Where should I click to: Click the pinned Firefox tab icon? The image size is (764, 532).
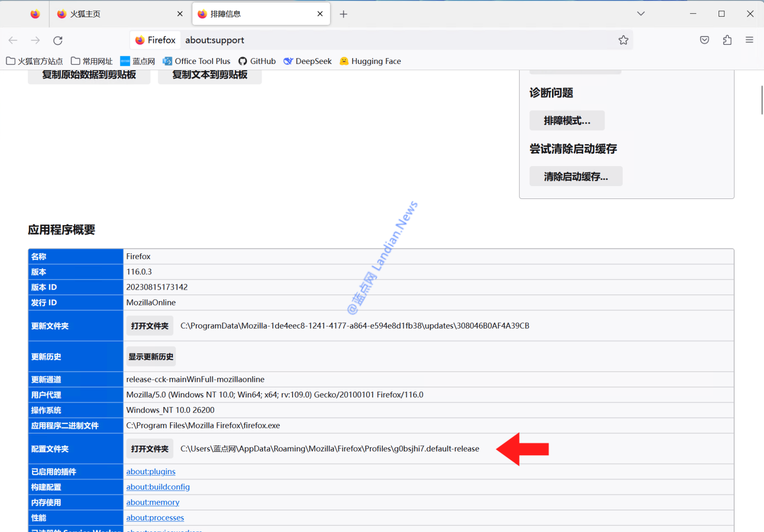pos(35,14)
